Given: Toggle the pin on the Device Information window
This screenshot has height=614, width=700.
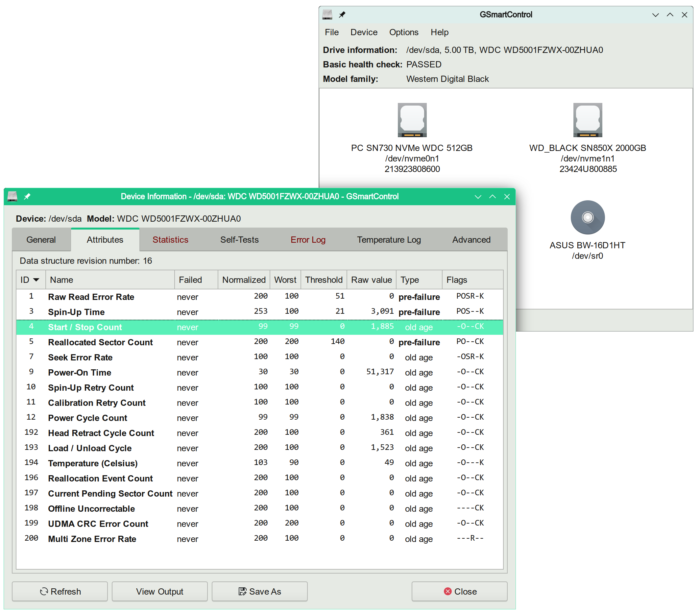Looking at the screenshot, I should point(27,196).
